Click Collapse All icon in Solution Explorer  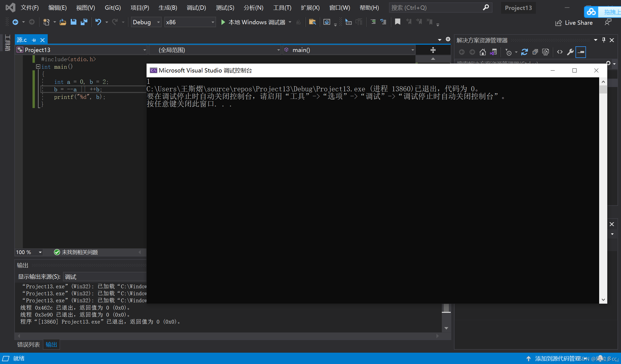pyautogui.click(x=535, y=52)
